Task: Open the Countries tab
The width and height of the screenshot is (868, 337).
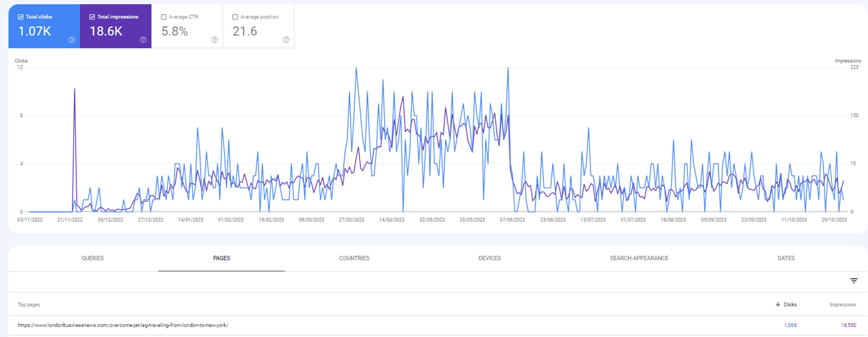Action: [x=354, y=258]
